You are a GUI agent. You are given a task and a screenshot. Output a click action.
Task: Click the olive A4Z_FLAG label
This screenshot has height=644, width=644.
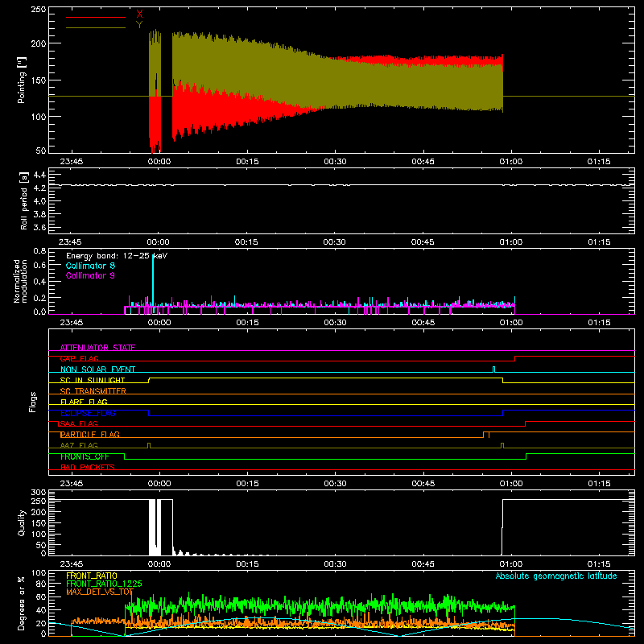[x=79, y=445]
